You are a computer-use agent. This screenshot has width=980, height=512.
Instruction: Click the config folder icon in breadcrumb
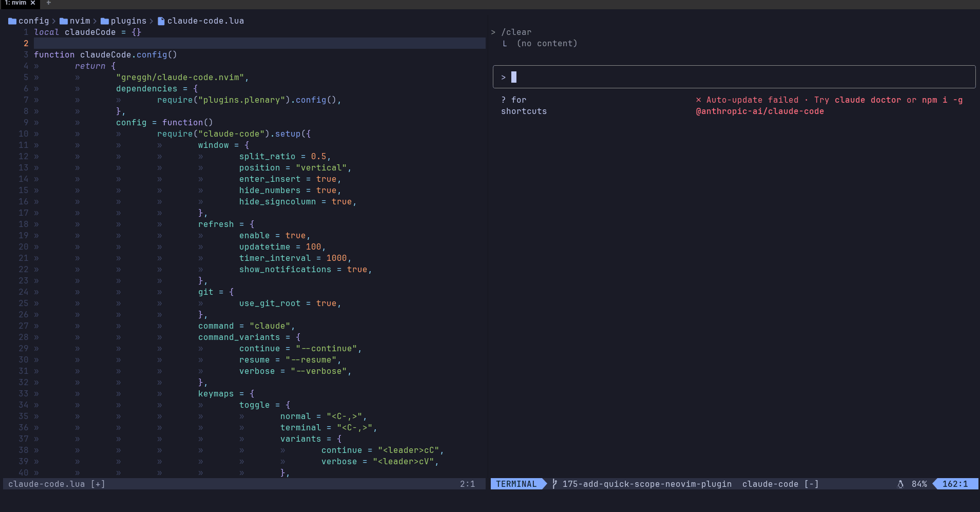12,21
